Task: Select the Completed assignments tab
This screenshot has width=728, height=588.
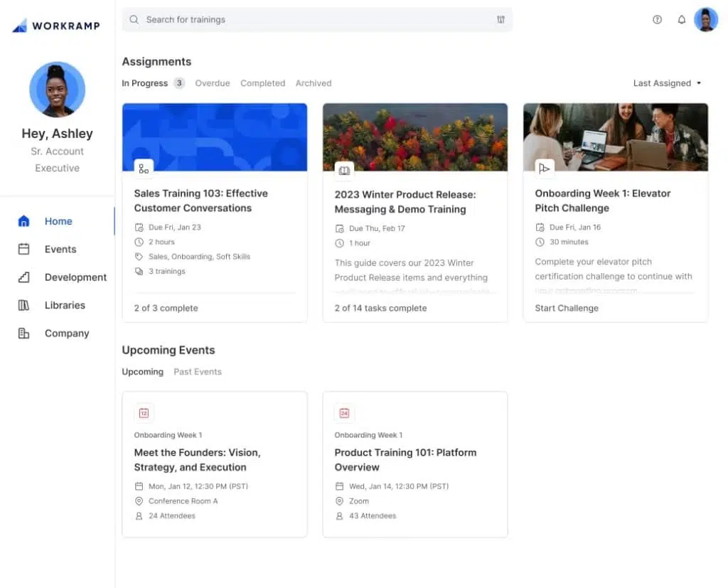Action: click(x=262, y=83)
